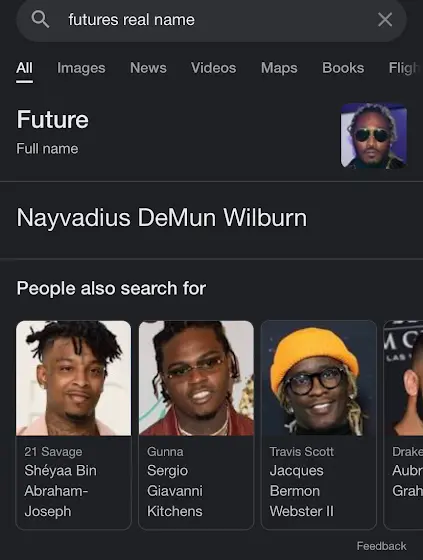
Task: Click the magnifying glass search icon
Action: click(40, 19)
